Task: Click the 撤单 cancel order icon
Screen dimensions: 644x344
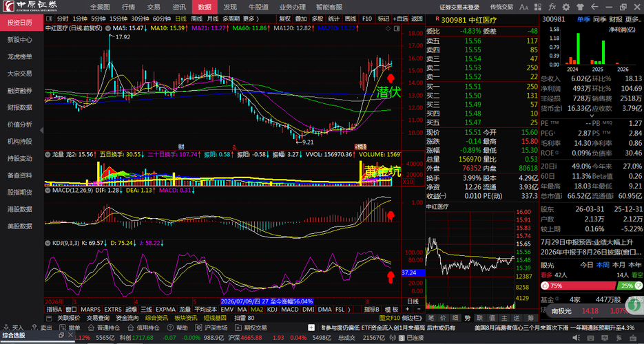Action: point(62,327)
